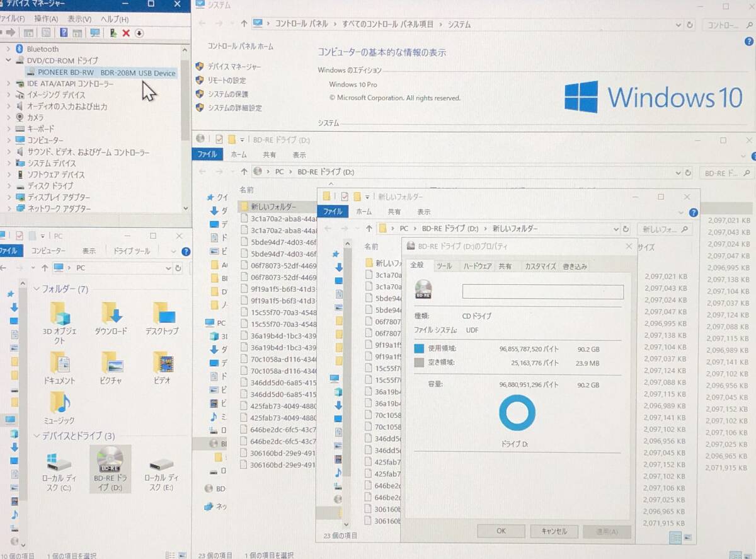Expand the ディスク ドライブ node

(8, 186)
